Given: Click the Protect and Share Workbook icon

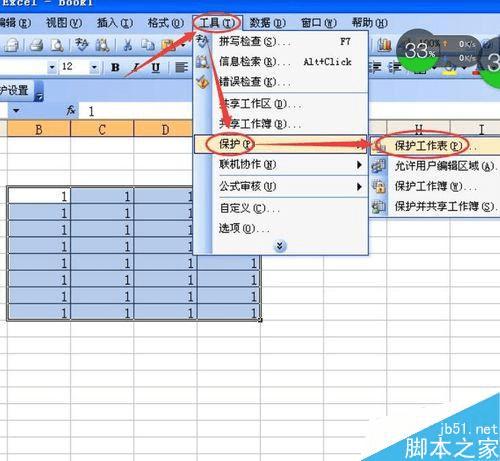Looking at the screenshot, I should (379, 206).
